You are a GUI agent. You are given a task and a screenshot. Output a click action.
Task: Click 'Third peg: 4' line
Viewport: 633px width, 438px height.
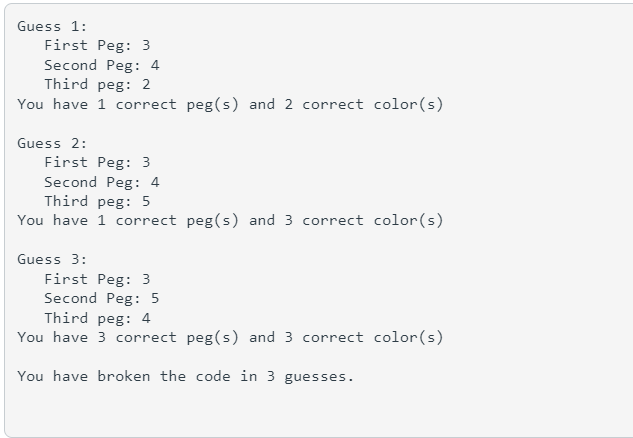click(x=97, y=319)
